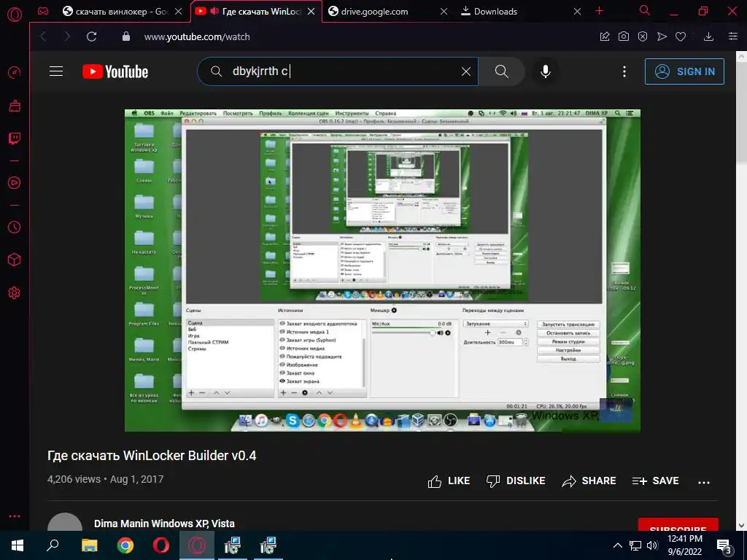Start voice search with microphone
747x560 pixels.
[546, 71]
